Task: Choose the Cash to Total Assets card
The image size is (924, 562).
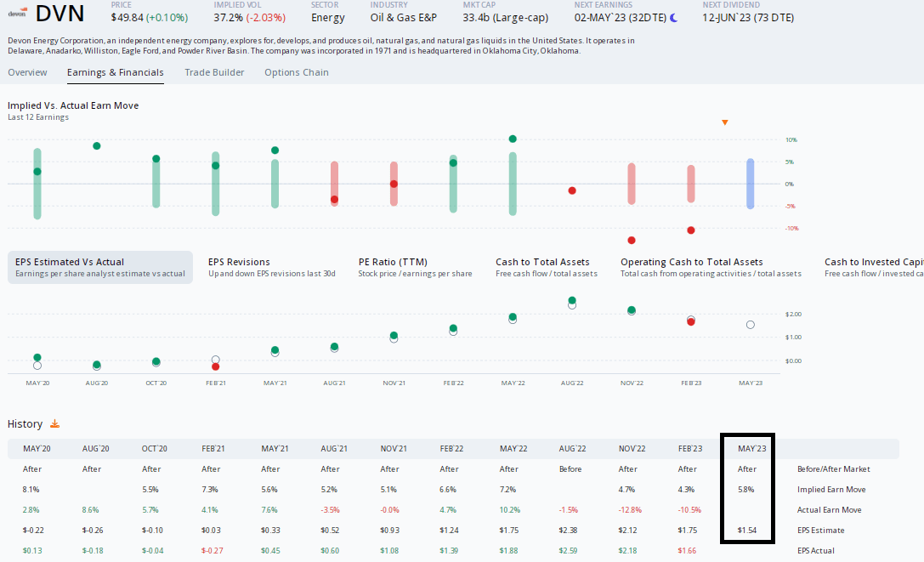Action: [x=547, y=267]
